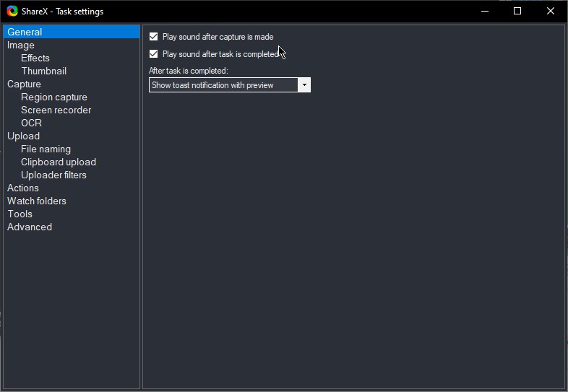This screenshot has width=568, height=392.
Task: Open Clipboard upload settings
Action: (x=59, y=162)
